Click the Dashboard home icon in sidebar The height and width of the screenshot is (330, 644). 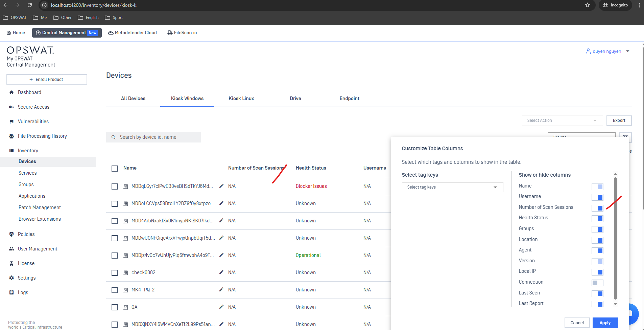pyautogui.click(x=11, y=92)
